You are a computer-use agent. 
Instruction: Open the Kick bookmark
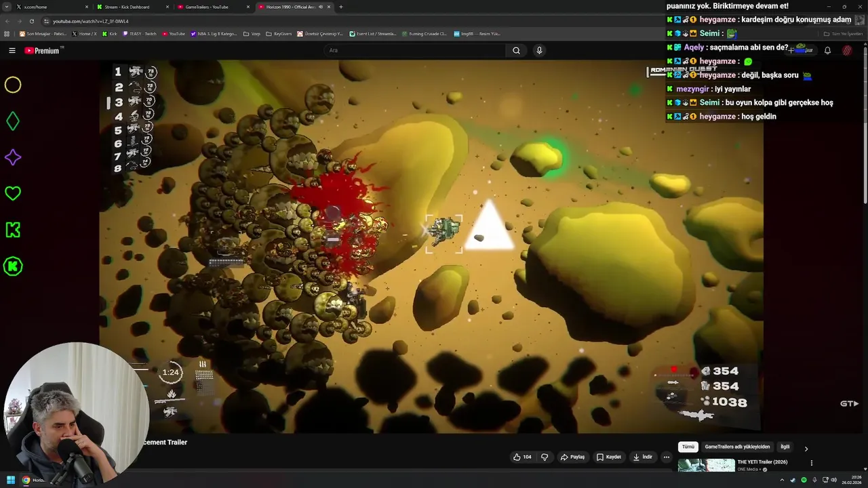coord(110,33)
